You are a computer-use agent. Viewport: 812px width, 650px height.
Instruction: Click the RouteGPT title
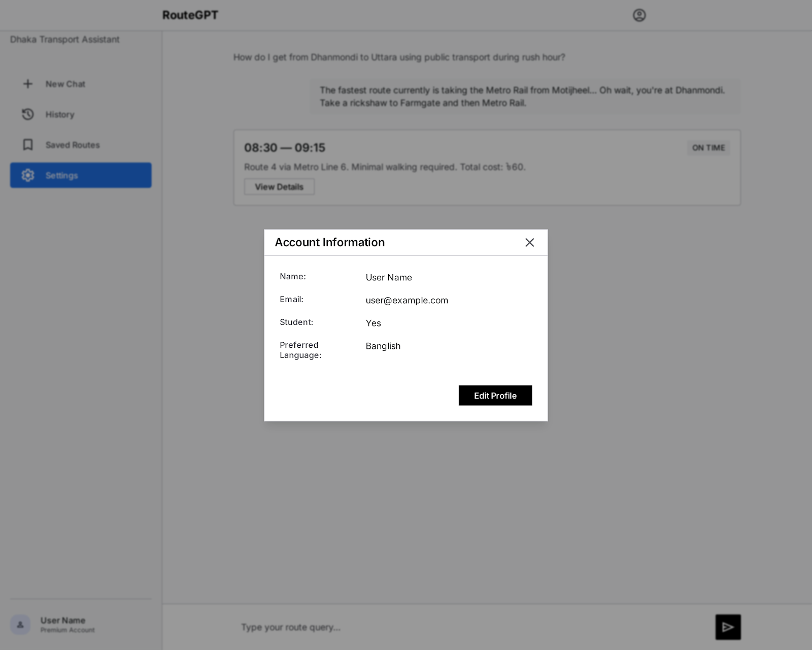point(190,15)
